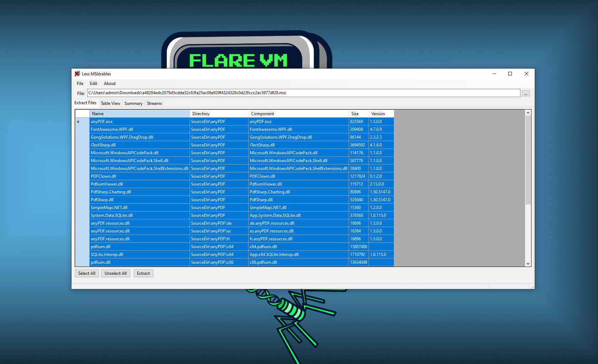Open the Edit menu
Screen dimensions: 598x364
click(x=94, y=84)
